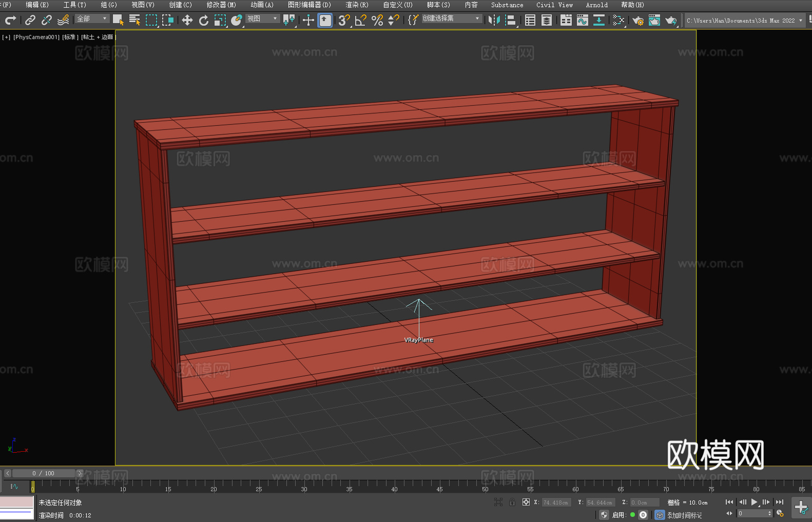The image size is (812, 522).
Task: Open the Arnold menu
Action: click(x=596, y=5)
